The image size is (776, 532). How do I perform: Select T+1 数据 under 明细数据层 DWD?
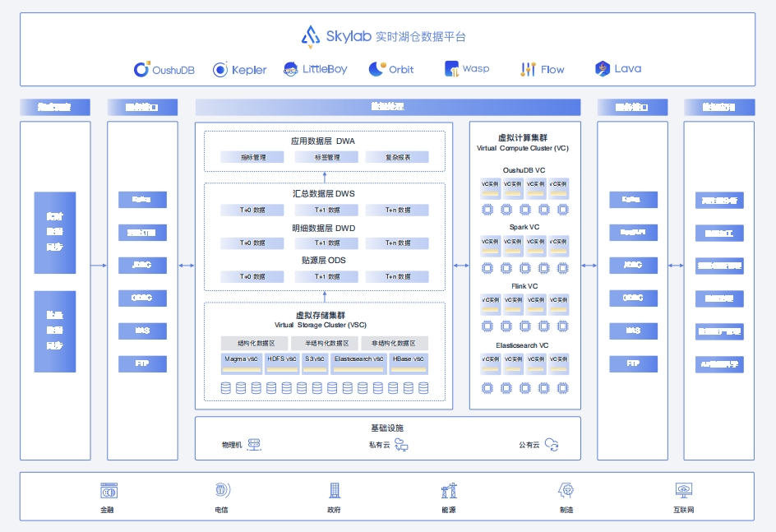326,243
